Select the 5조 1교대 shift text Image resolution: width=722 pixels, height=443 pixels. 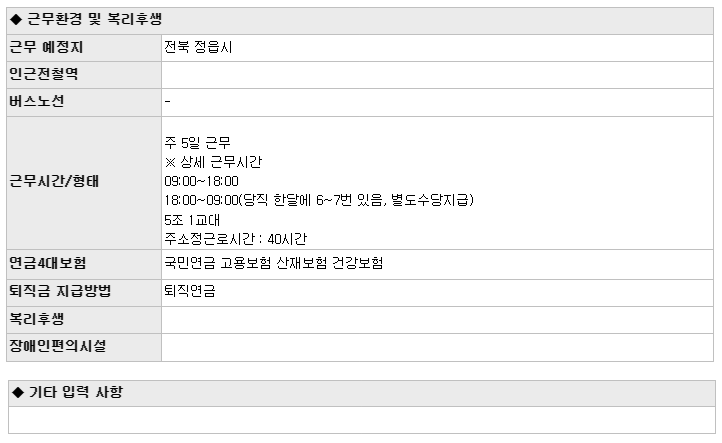pos(192,220)
